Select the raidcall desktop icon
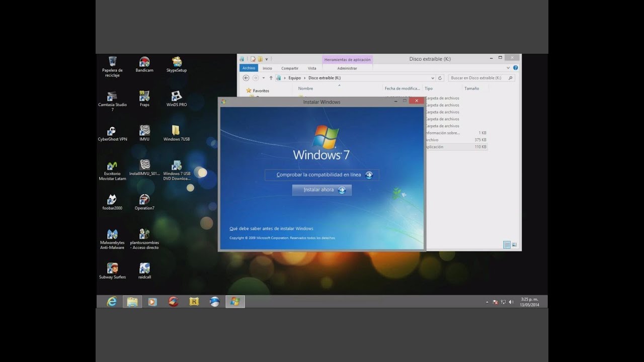Screen dimensions: 644x362 click(144, 271)
